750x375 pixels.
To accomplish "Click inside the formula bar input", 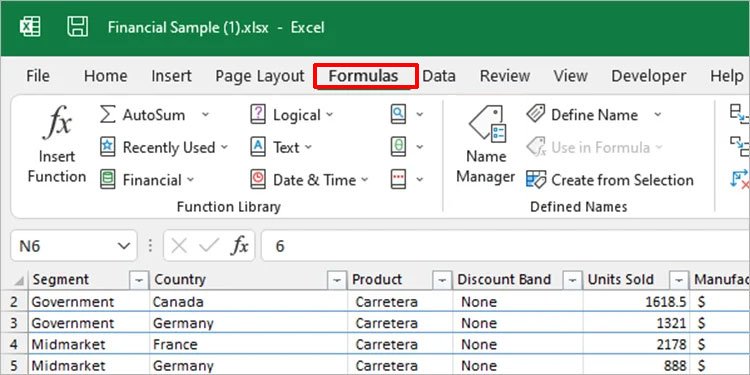I will [505, 246].
